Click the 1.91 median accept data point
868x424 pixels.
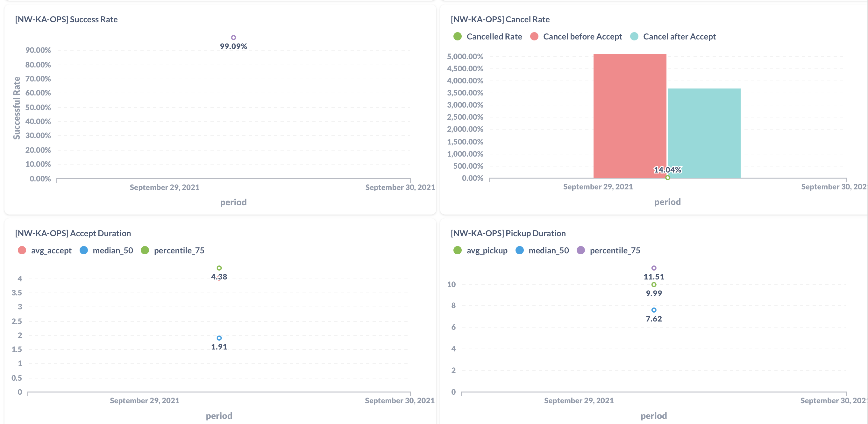click(219, 338)
